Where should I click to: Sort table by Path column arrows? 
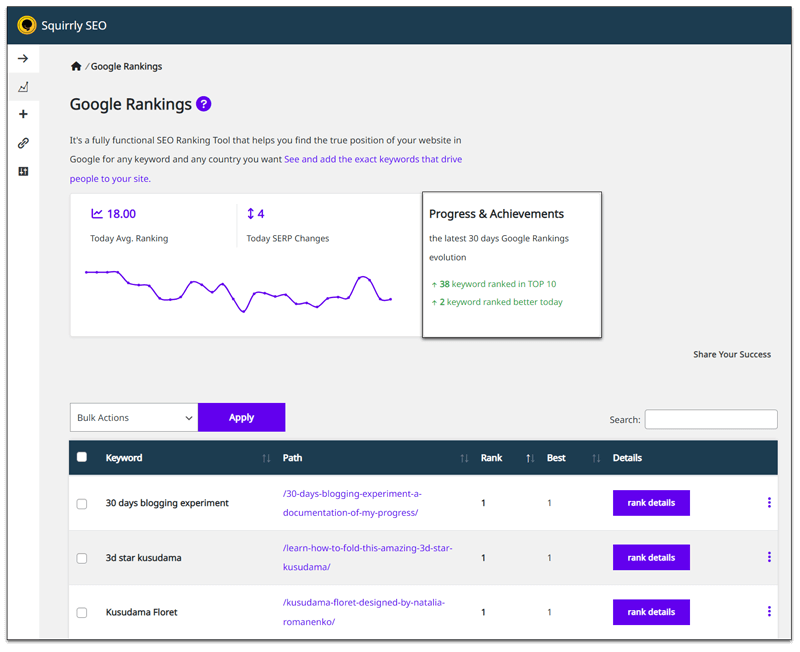tap(464, 458)
